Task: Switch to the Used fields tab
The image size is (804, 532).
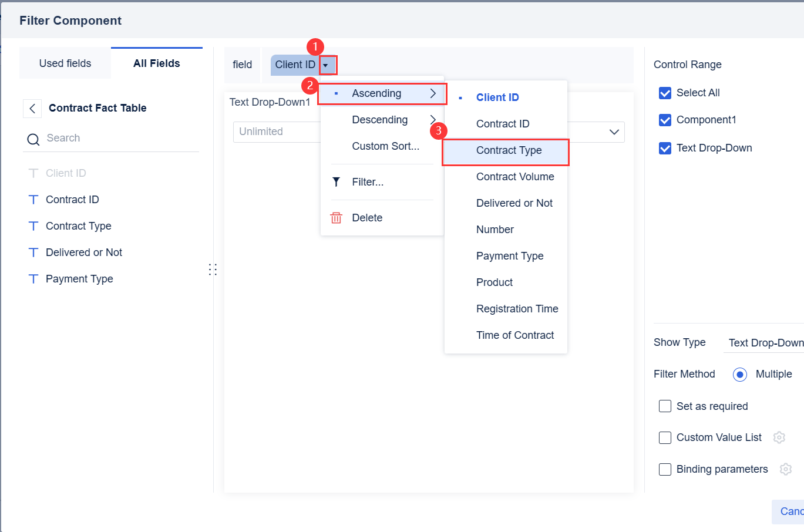Action: coord(65,63)
